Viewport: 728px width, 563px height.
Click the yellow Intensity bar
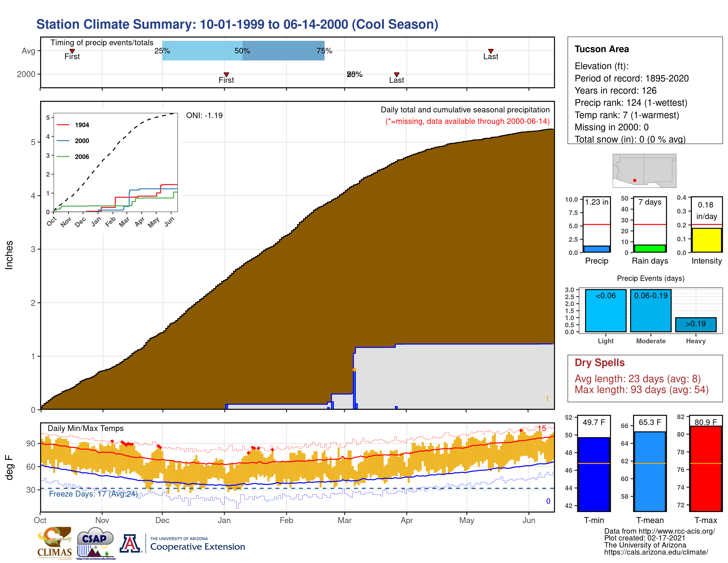pos(706,240)
